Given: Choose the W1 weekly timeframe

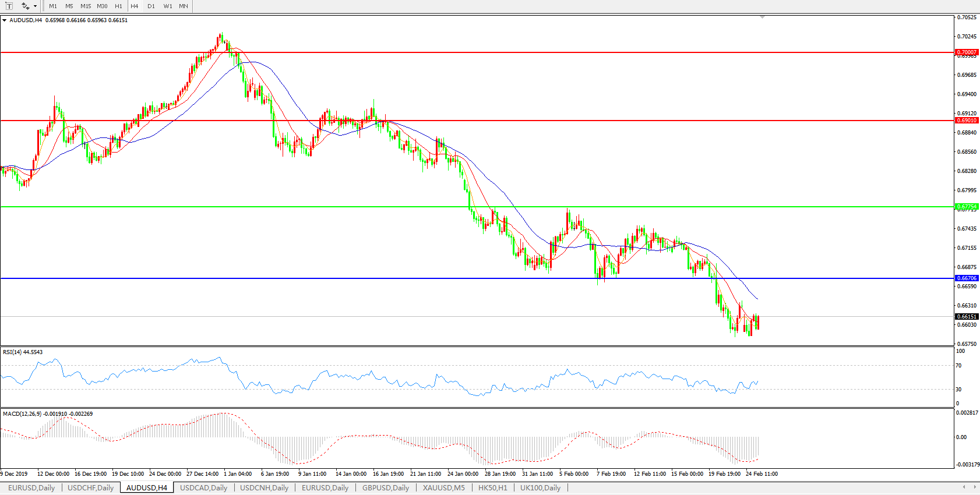Looking at the screenshot, I should pos(168,6).
